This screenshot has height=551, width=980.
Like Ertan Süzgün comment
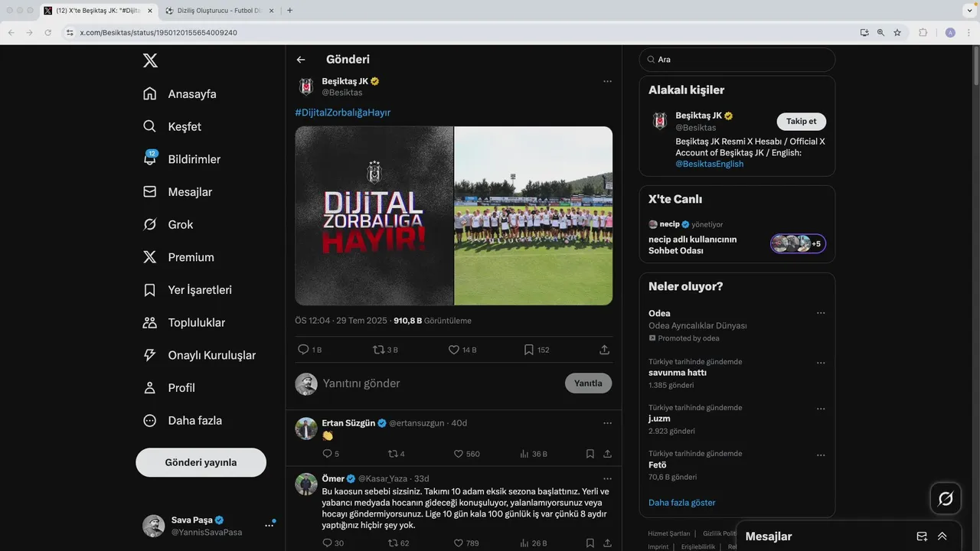pos(467,454)
